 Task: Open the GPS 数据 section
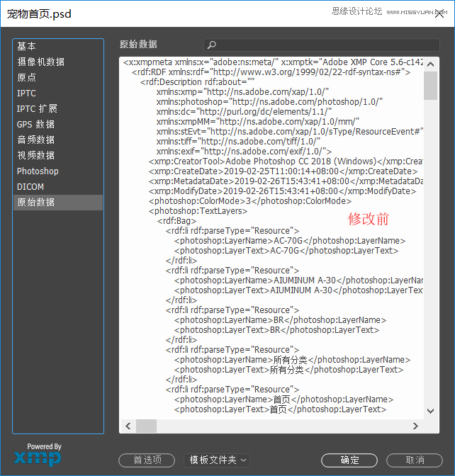point(57,125)
